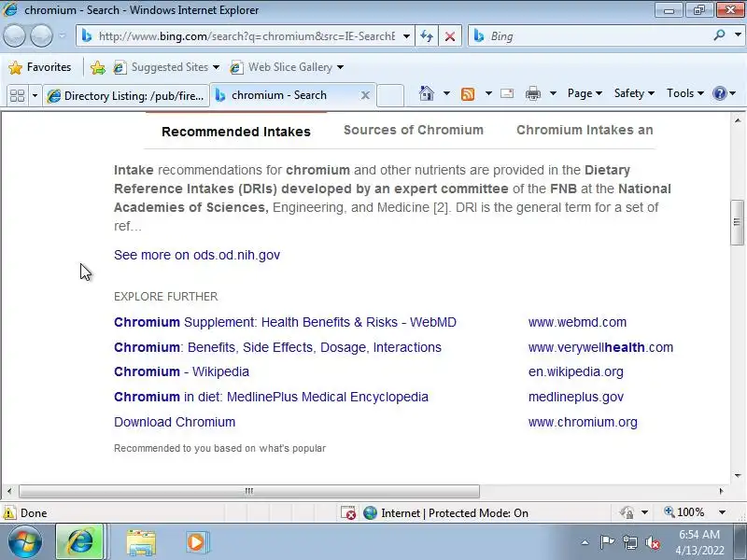Screen dimensions: 747x560
Task: Click the Refresh page icon
Action: [427, 36]
